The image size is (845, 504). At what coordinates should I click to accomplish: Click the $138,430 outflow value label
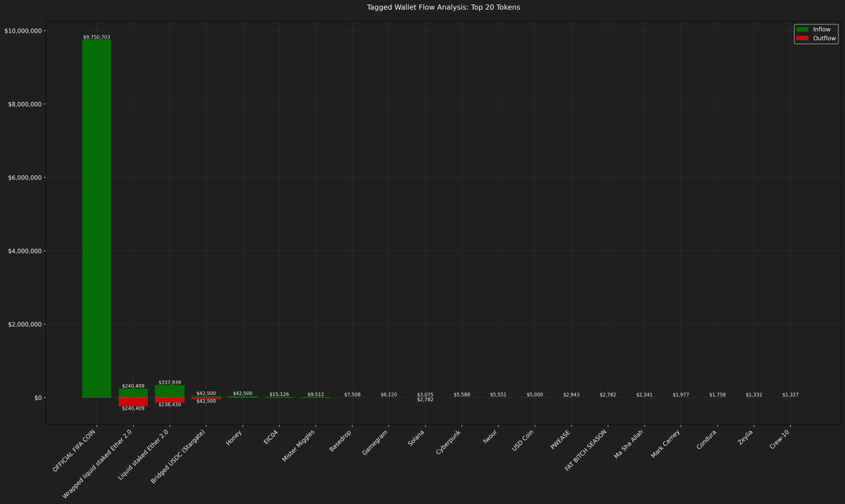[170, 405]
